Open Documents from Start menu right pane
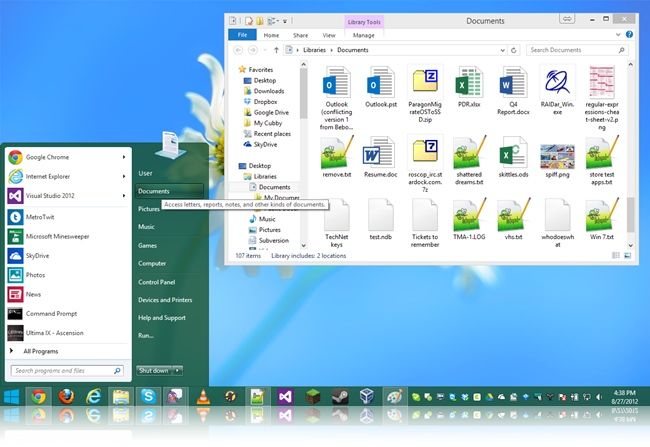 (x=169, y=191)
